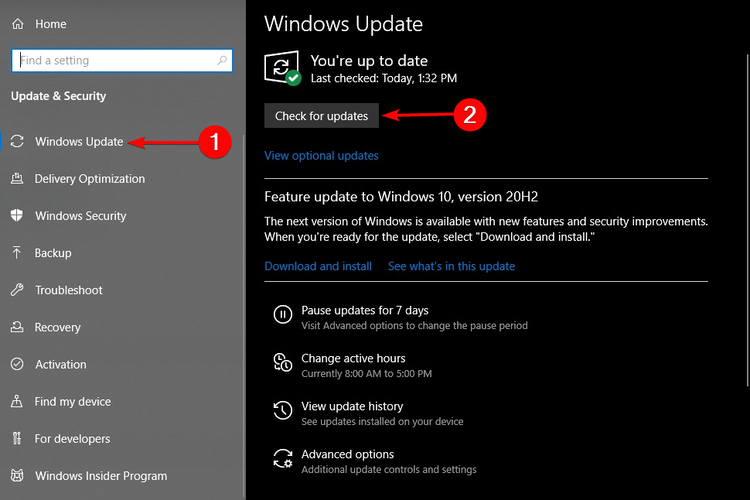Screen dimensions: 750x500
Task: Click the Windows Security shield icon
Action: point(17,215)
